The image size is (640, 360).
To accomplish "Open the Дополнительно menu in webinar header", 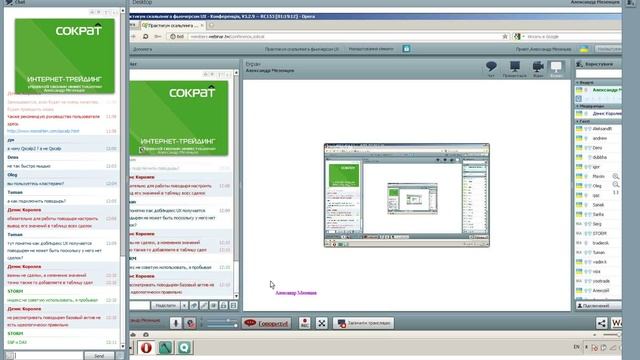I will 142,49.
